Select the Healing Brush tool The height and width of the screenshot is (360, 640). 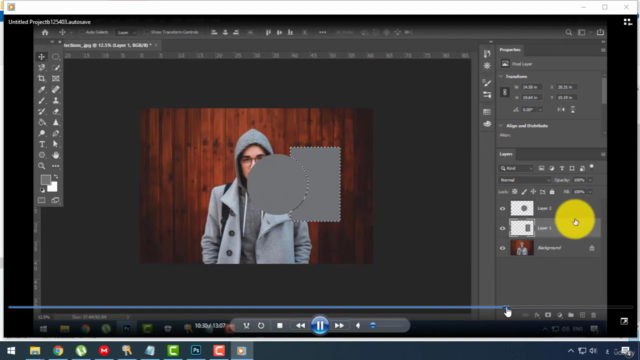point(56,89)
